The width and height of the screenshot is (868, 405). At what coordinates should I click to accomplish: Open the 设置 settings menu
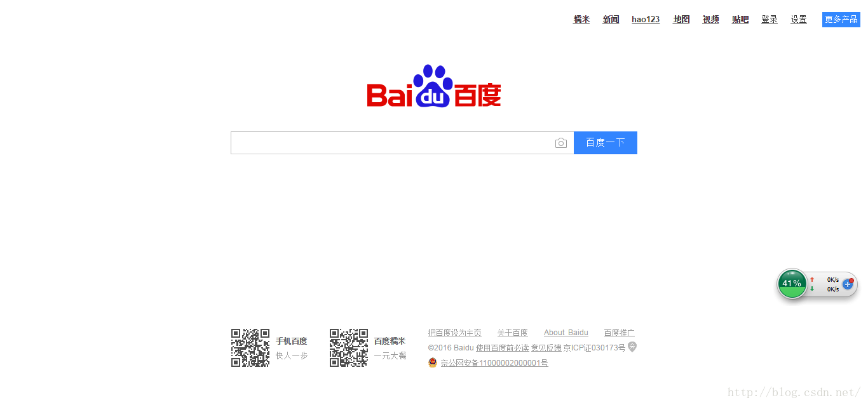(799, 20)
